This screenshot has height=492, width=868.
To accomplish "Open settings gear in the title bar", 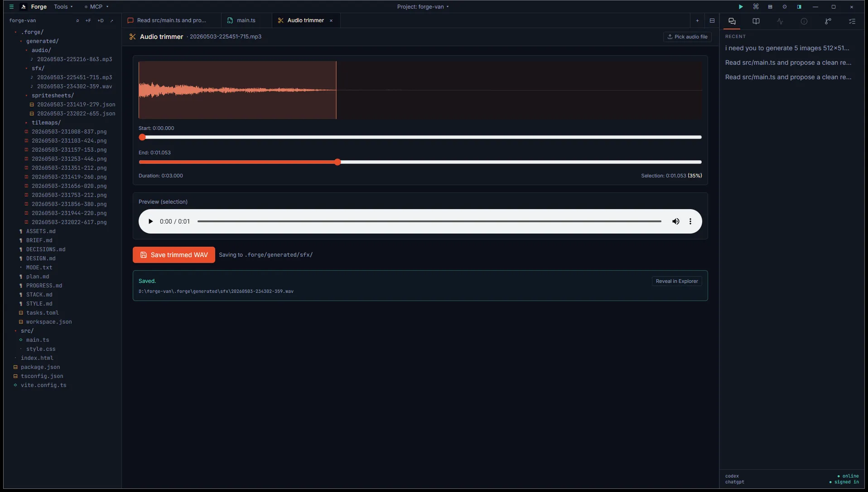I will [785, 7].
